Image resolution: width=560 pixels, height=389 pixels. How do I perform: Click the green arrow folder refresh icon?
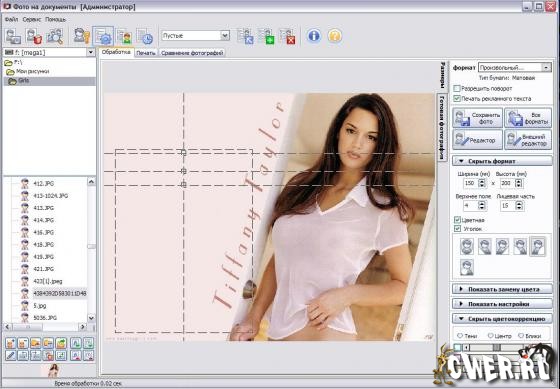tap(61, 343)
